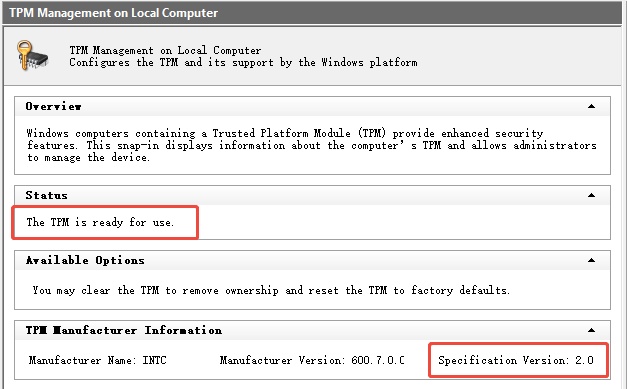
Task: Click the TPM key and chip icon
Action: [32, 55]
